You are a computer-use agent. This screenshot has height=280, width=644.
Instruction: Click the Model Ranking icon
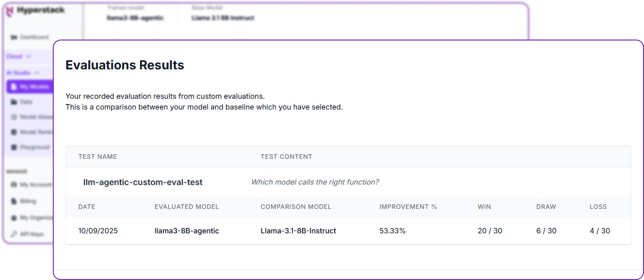coord(14,132)
